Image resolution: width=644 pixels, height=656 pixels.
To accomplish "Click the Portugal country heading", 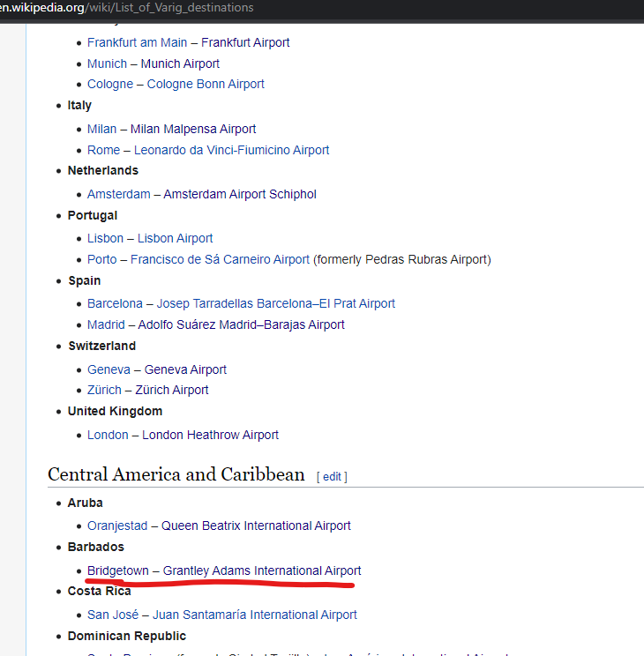I will 93,215.
